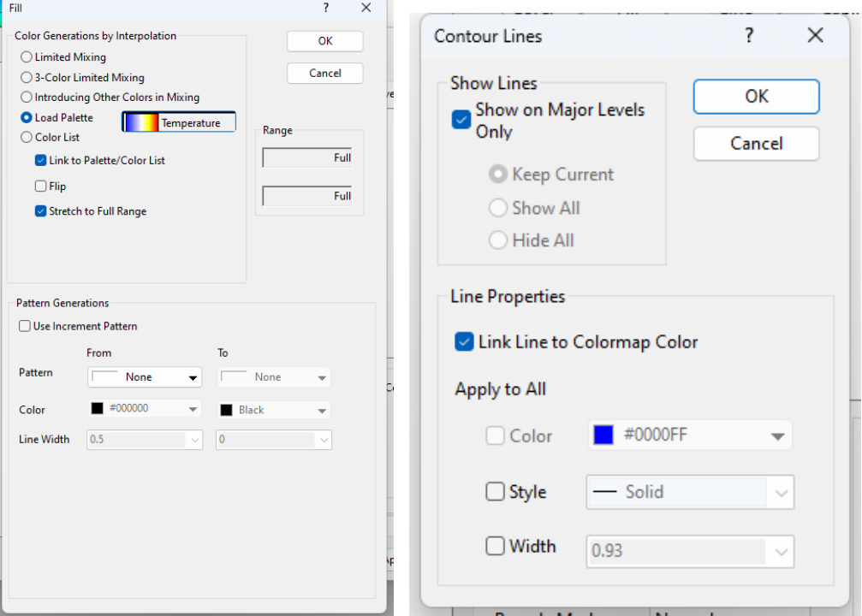The image size is (862, 616).
Task: Select 3-Color Limited Mixing option
Action: 27,77
